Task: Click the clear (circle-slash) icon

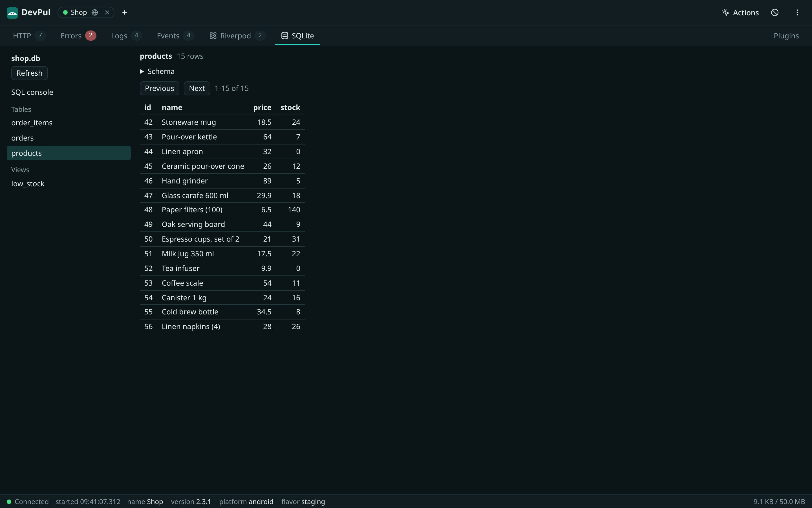Action: tap(775, 12)
